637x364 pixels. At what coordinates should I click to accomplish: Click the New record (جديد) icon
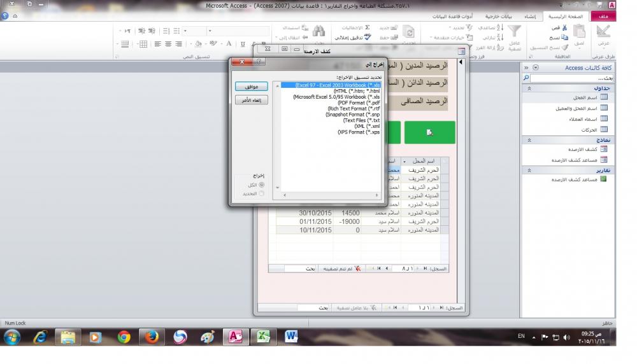[x=394, y=27]
